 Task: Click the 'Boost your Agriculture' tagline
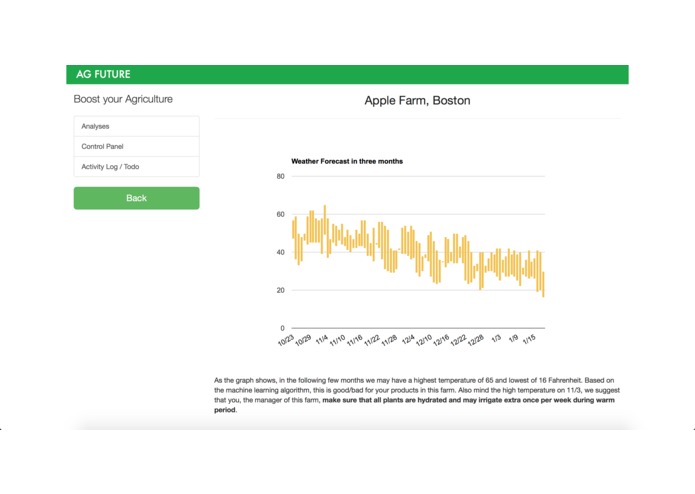coord(123,99)
